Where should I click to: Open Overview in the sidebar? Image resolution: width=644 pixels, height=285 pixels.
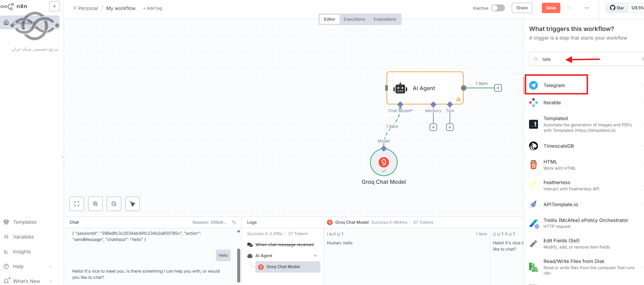click(x=30, y=22)
